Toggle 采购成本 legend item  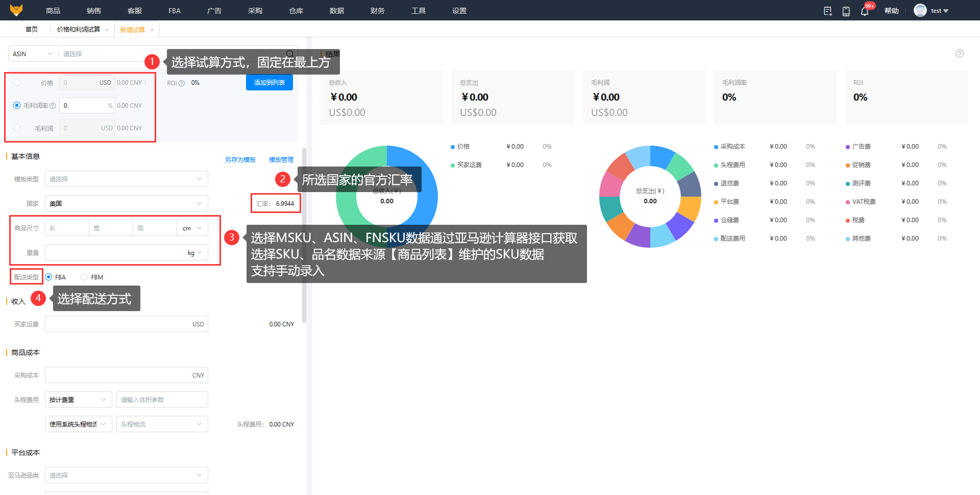click(x=730, y=147)
